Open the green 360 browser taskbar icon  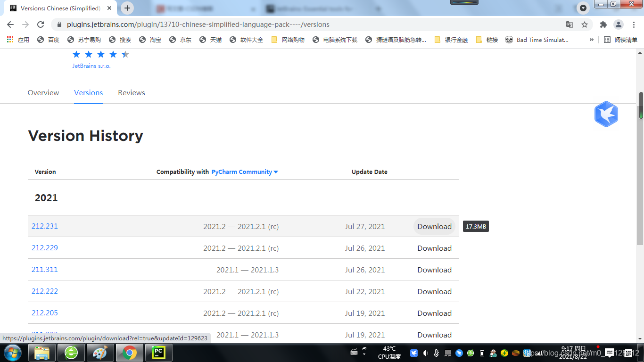[71, 353]
